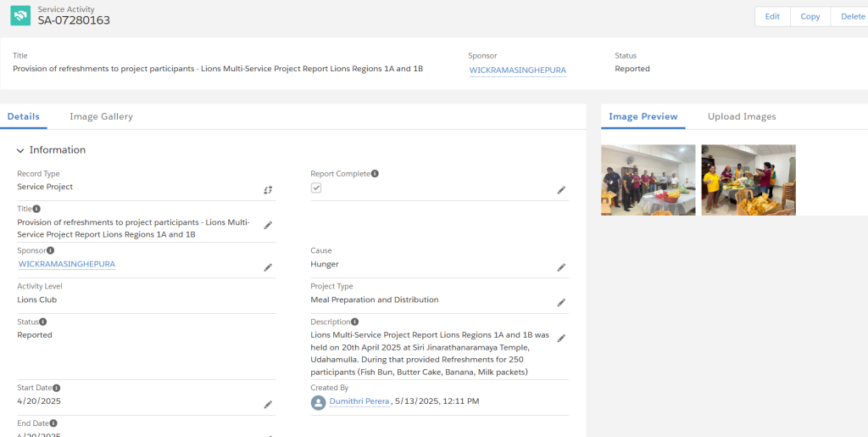Click the Lions Club activity level value
Viewport: 868px width, 437px height.
37,300
